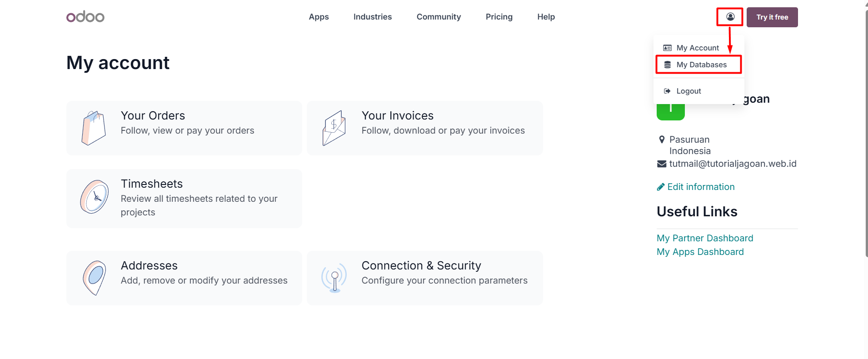Open My Partner Dashboard link

[x=705, y=238]
